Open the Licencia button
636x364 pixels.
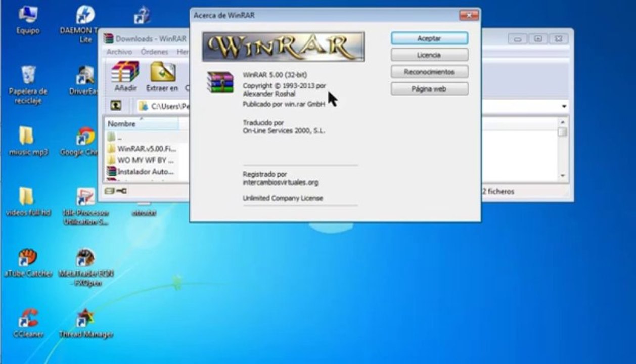click(429, 55)
